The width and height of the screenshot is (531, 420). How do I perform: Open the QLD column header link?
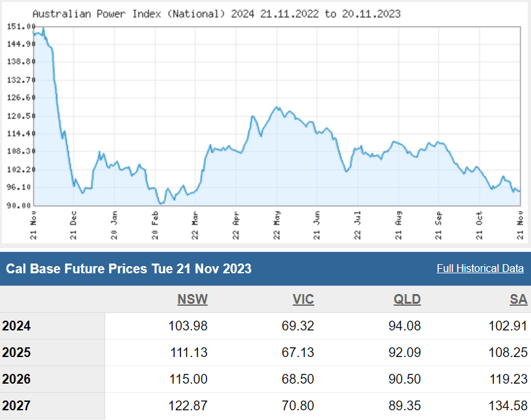click(407, 299)
